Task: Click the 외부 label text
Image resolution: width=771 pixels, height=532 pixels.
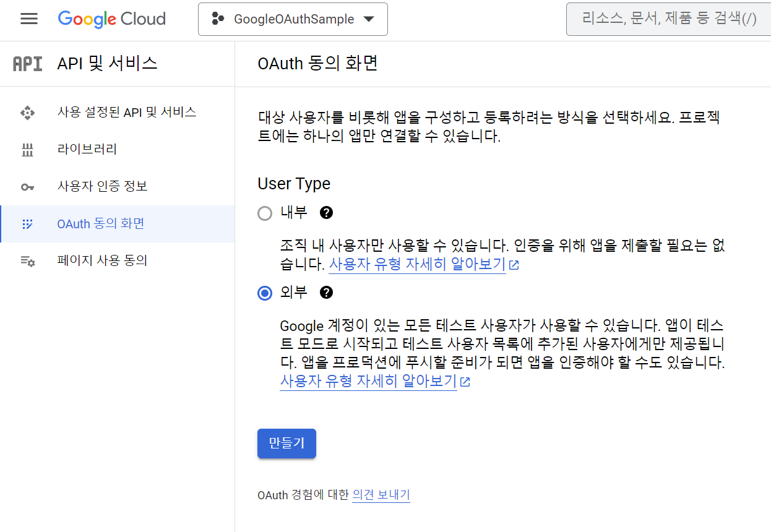Action: pos(293,293)
